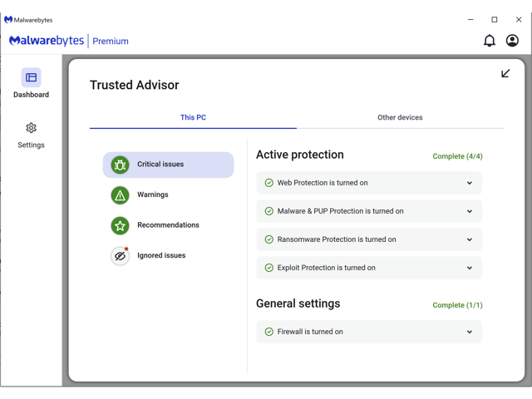The image size is (532, 399).
Task: Click the check icon next to Web Protection
Action: point(269,183)
